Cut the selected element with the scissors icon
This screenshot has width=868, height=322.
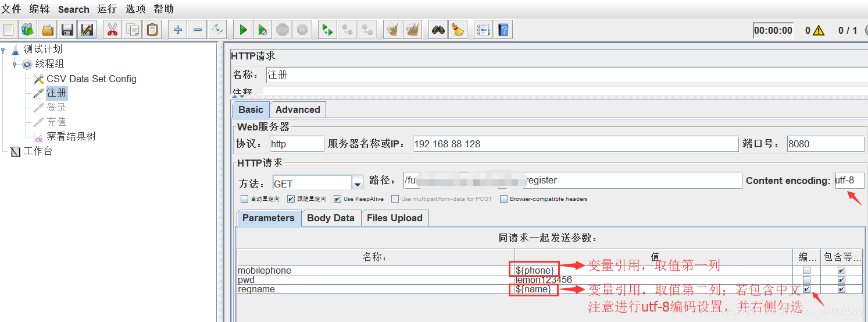pos(112,29)
